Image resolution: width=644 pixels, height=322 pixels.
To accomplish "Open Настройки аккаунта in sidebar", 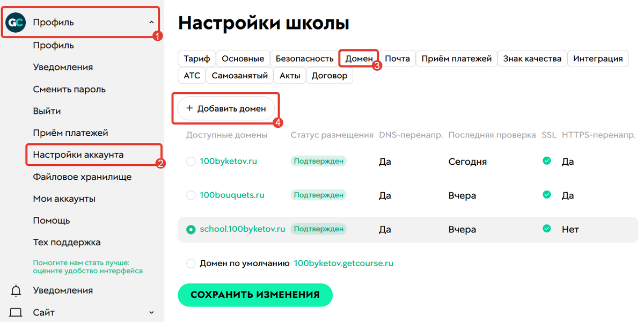I will [x=78, y=155].
